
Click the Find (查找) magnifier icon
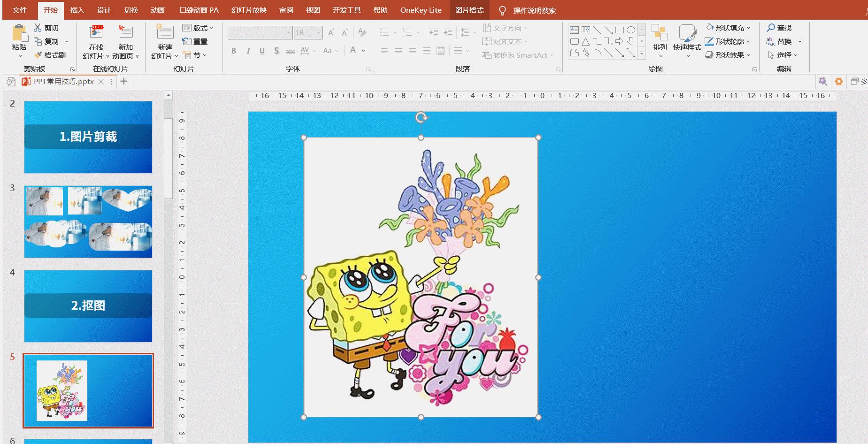tap(771, 28)
